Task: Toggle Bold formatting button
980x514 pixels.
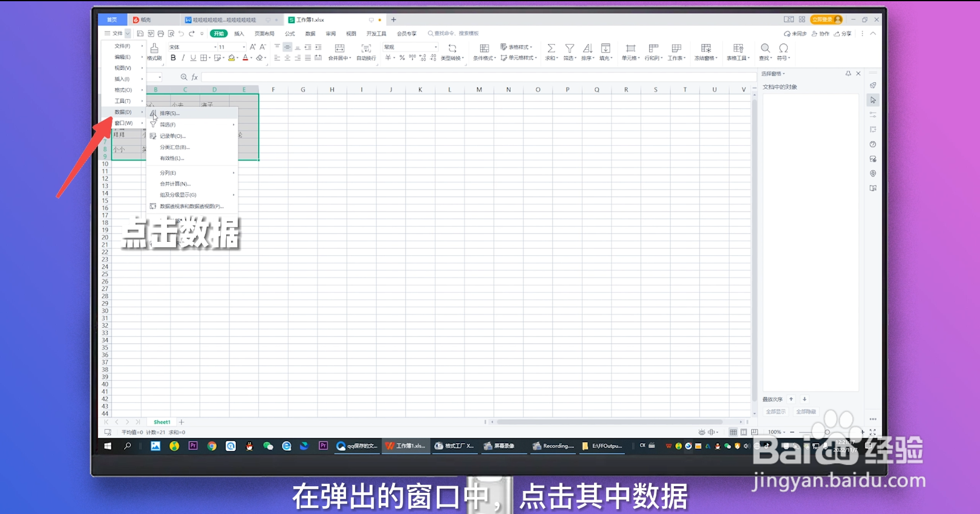Action: tap(173, 58)
